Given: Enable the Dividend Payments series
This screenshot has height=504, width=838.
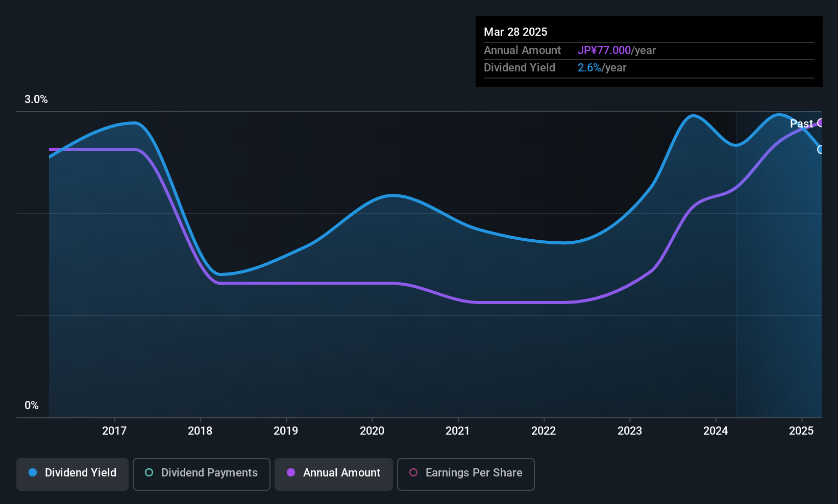Looking at the screenshot, I should 201,474.
